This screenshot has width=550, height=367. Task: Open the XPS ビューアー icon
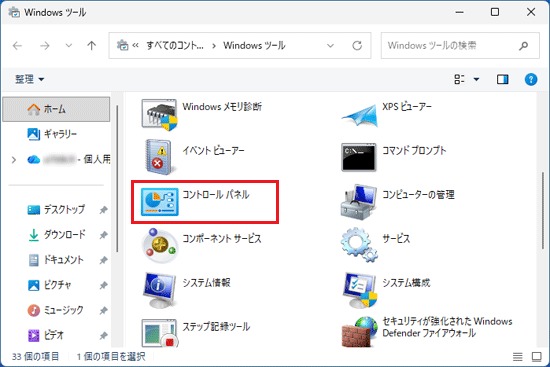tap(359, 115)
